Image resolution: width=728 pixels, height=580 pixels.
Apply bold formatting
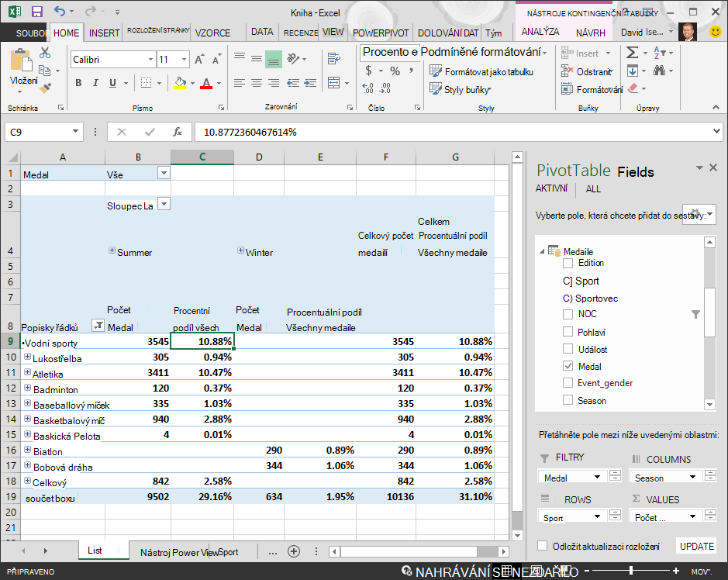(78, 83)
